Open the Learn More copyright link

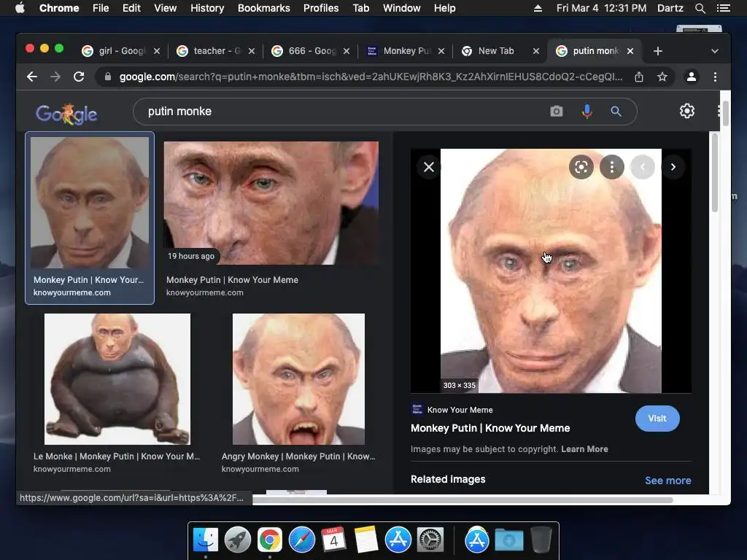[x=584, y=449]
